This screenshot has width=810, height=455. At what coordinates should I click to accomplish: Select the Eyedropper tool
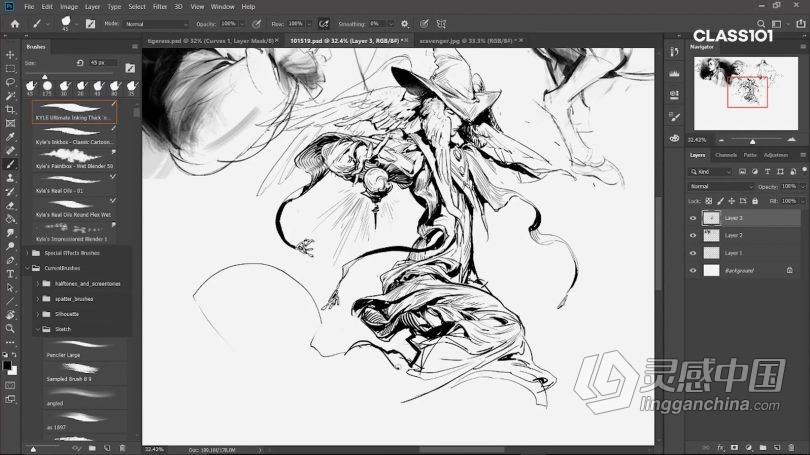(x=10, y=137)
